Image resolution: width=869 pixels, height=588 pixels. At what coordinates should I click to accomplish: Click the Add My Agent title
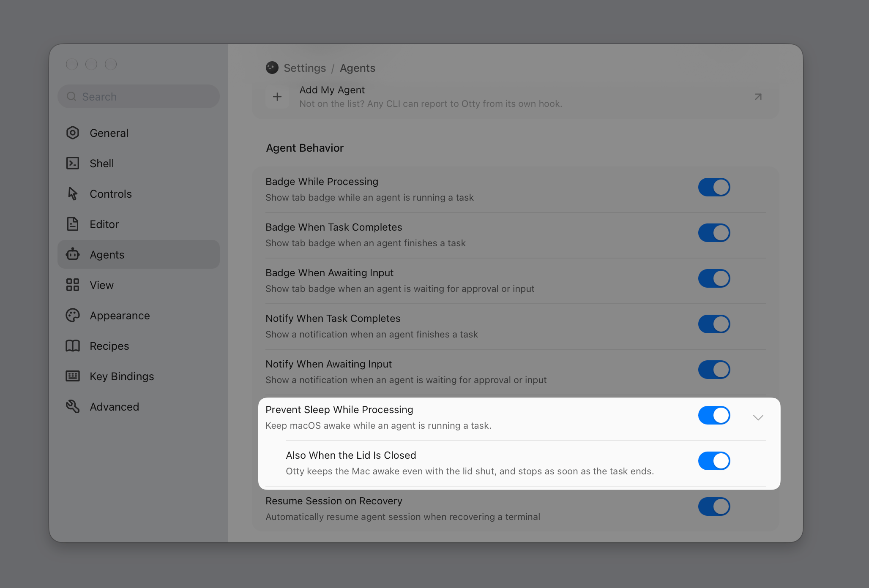point(332,90)
